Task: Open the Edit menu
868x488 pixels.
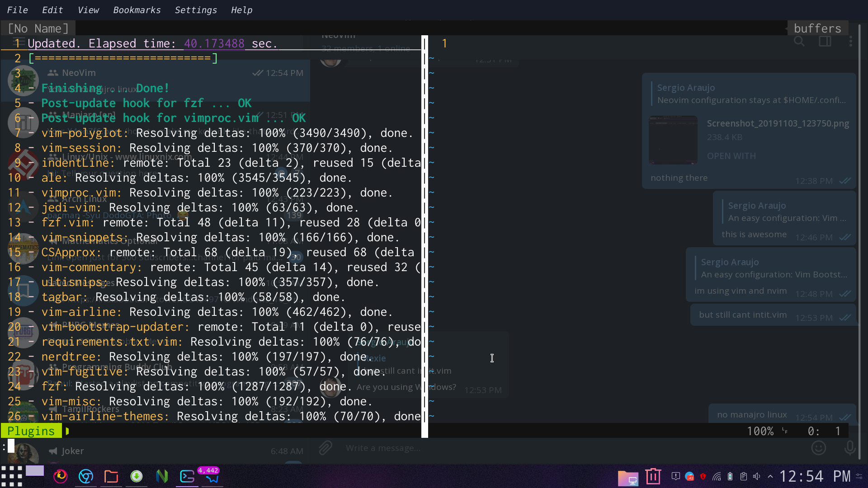Action: point(52,10)
